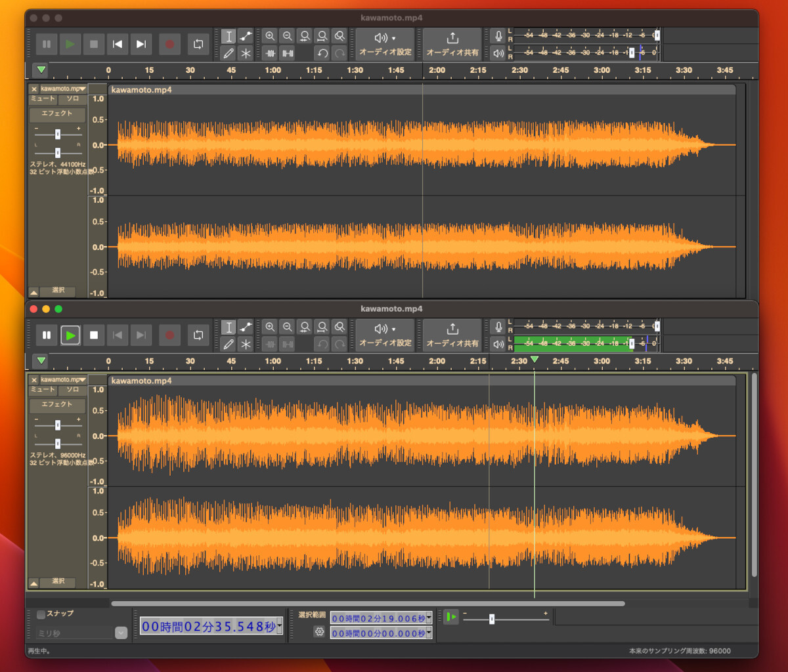Click エフェクト button on the 96000Hz track
Viewport: 788px width, 672px height.
pyautogui.click(x=58, y=405)
